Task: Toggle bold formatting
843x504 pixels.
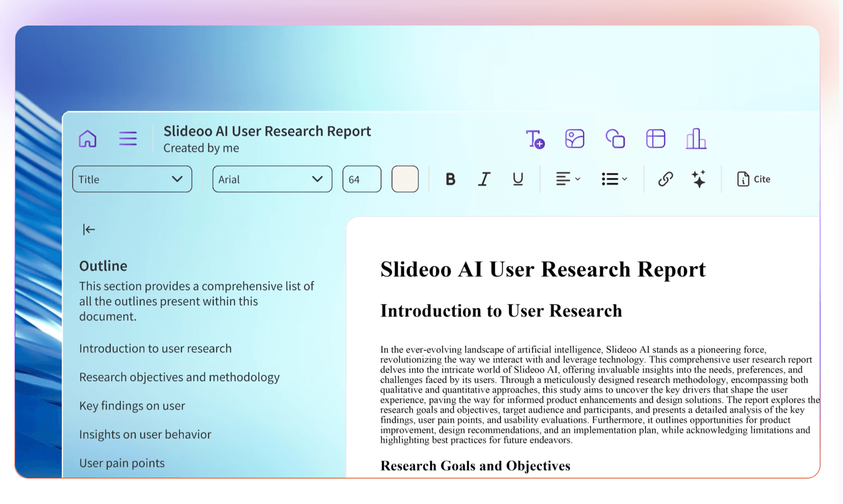Action: pos(450,179)
